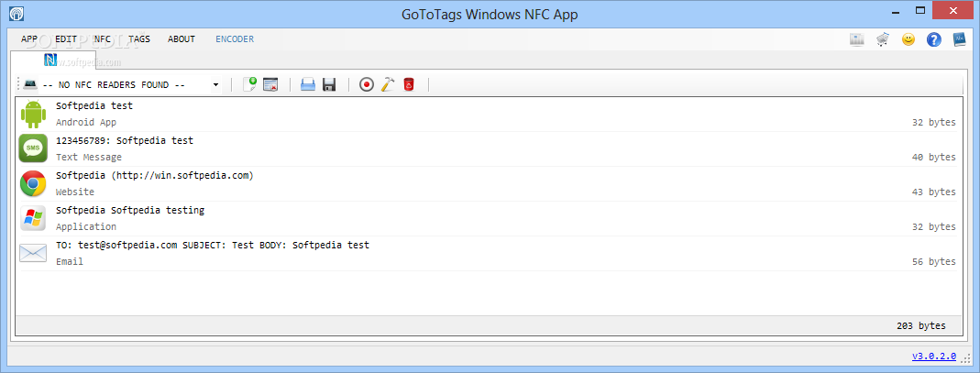The height and width of the screenshot is (373, 980).
Task: Expand the NO NFC READERS FOUND dropdown
Action: (x=215, y=84)
